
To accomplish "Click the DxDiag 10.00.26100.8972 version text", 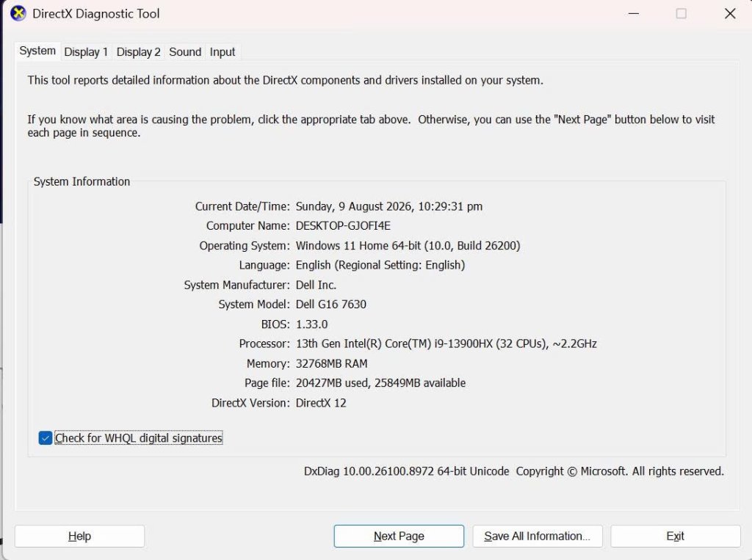I will point(406,471).
